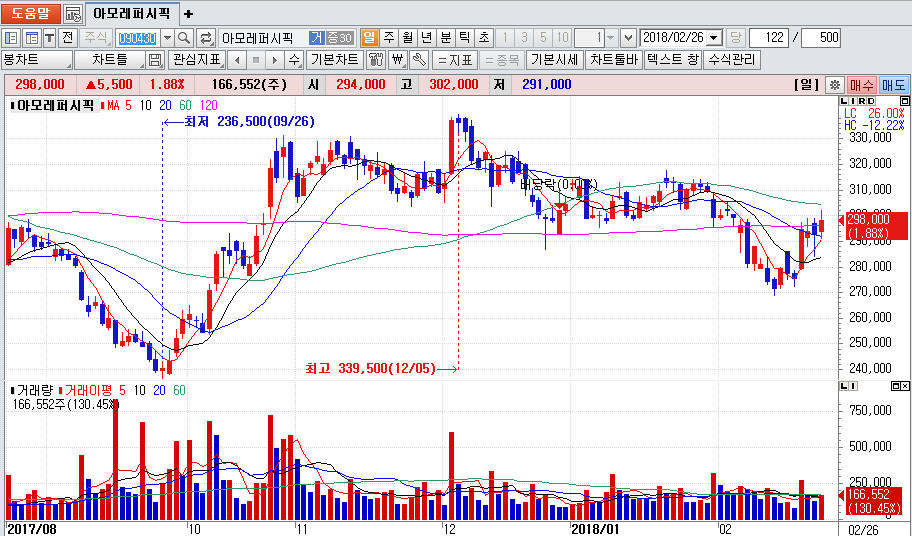Image resolution: width=912 pixels, height=536 pixels.
Task: Open the screen list icon beside 도움말
Action: click(73, 14)
